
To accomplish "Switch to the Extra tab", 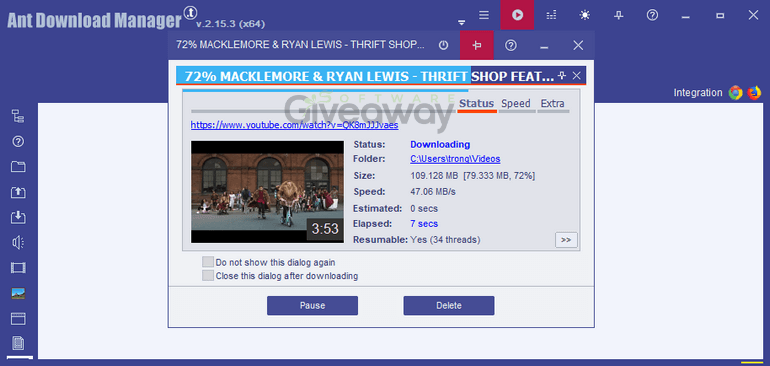I will pos(552,104).
